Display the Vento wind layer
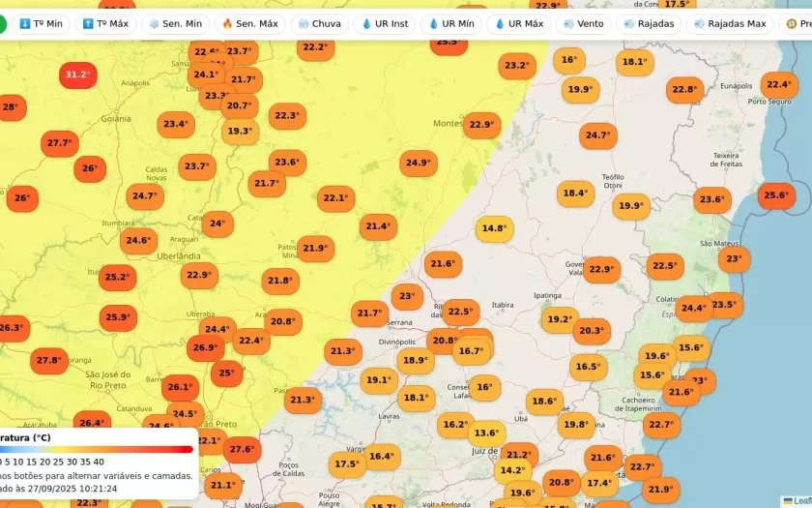Screen dimensions: 812x508 (x=583, y=23)
